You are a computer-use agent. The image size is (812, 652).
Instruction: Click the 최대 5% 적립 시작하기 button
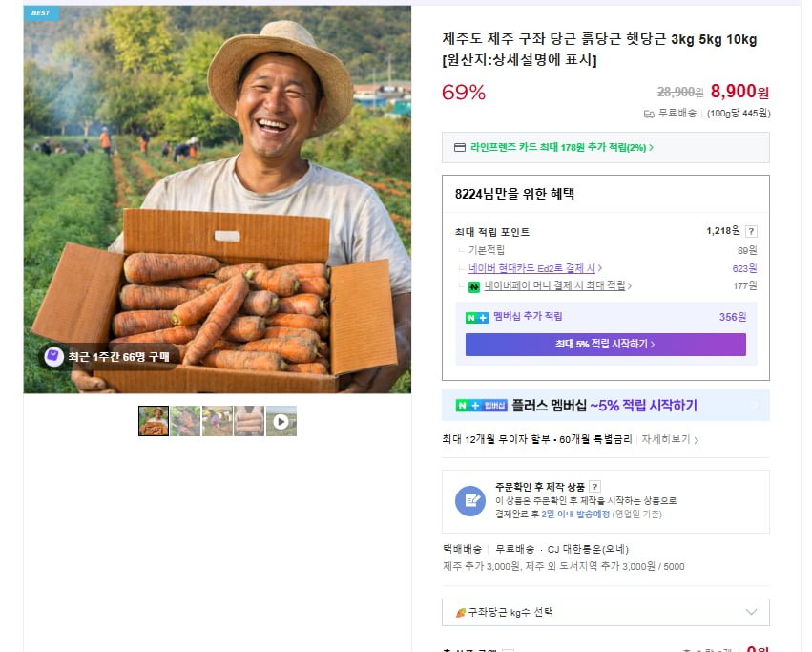tap(605, 344)
